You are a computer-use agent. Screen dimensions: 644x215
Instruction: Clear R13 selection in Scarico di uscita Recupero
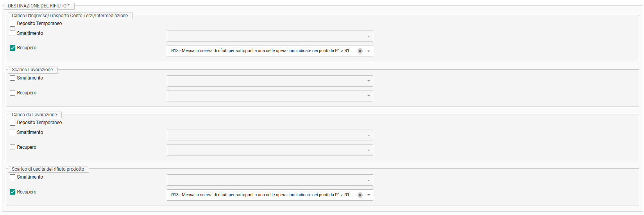tap(360, 195)
